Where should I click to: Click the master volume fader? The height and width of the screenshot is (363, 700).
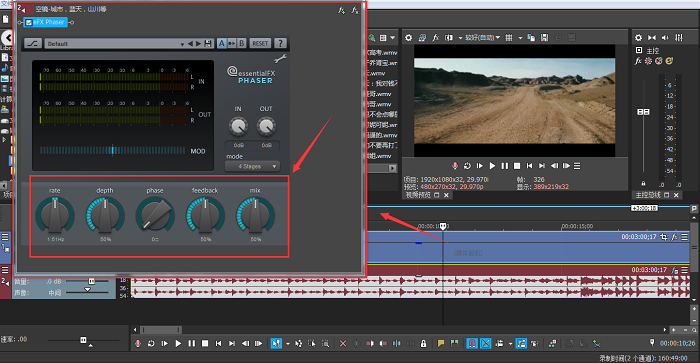point(643,112)
